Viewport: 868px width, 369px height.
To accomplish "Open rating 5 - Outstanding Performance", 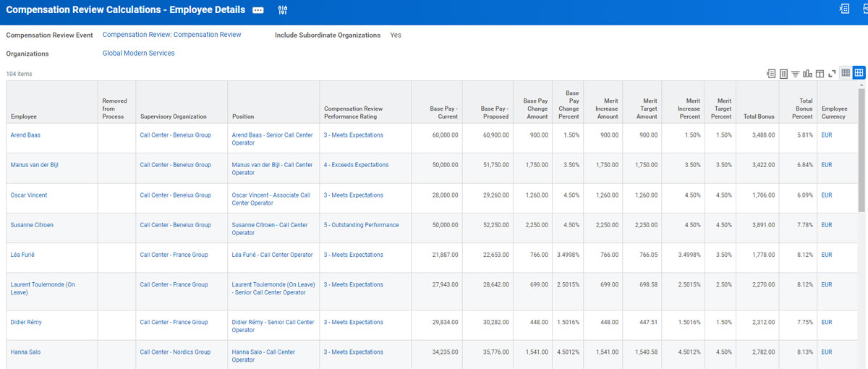I will click(362, 225).
